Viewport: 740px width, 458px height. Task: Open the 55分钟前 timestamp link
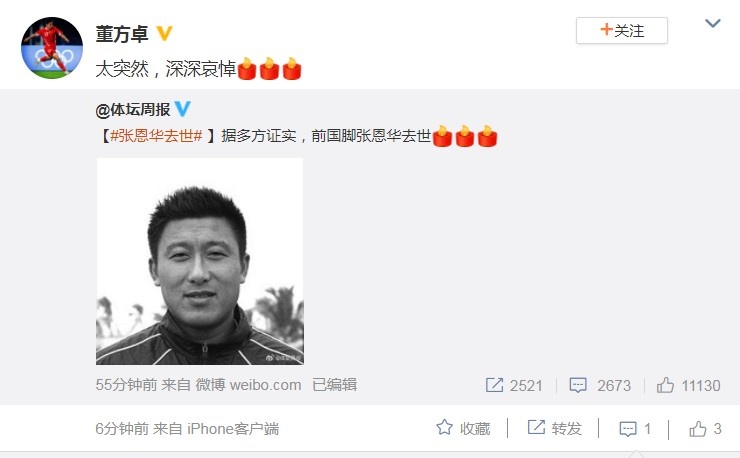[x=126, y=385]
